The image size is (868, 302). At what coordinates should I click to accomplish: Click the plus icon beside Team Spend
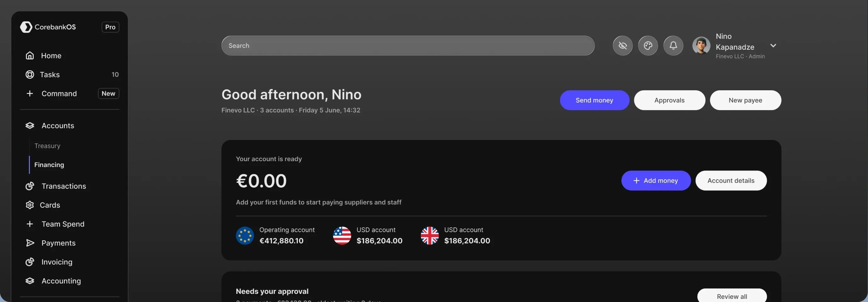30,224
